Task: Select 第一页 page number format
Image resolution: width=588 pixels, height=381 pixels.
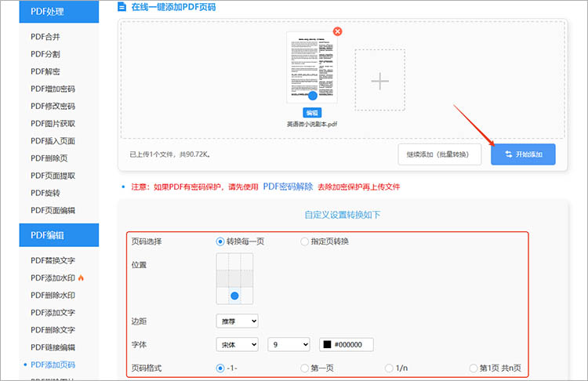Action: coord(304,368)
